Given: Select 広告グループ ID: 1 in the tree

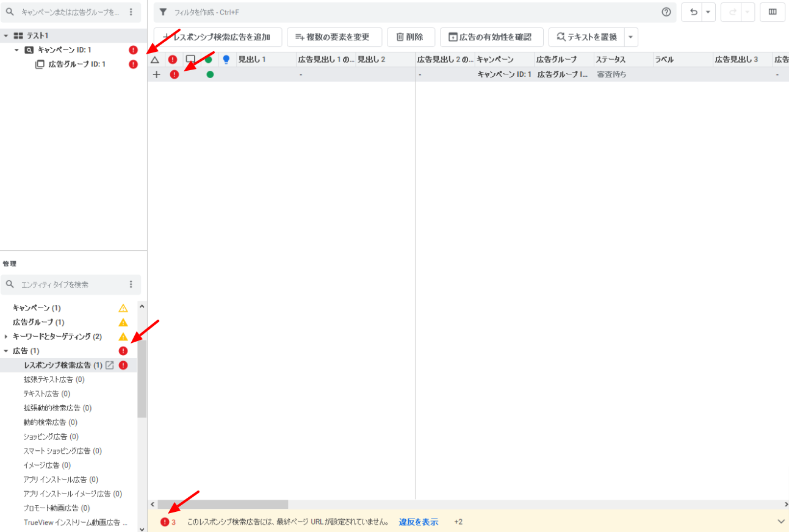Looking at the screenshot, I should pyautogui.click(x=77, y=64).
